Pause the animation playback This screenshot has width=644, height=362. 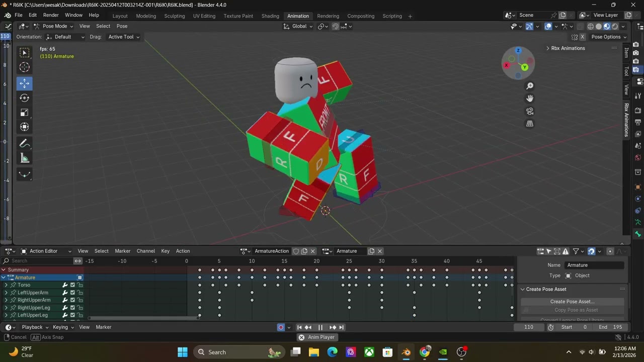320,327
